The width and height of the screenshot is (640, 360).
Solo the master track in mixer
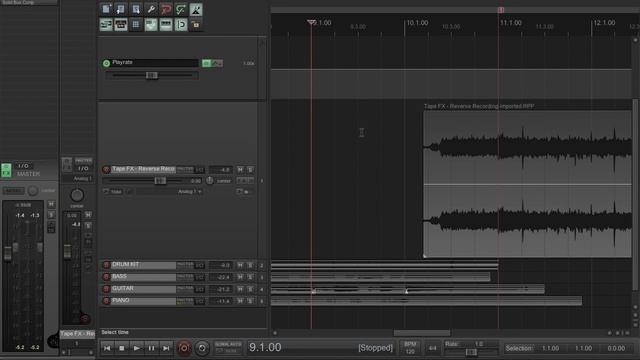(51, 215)
